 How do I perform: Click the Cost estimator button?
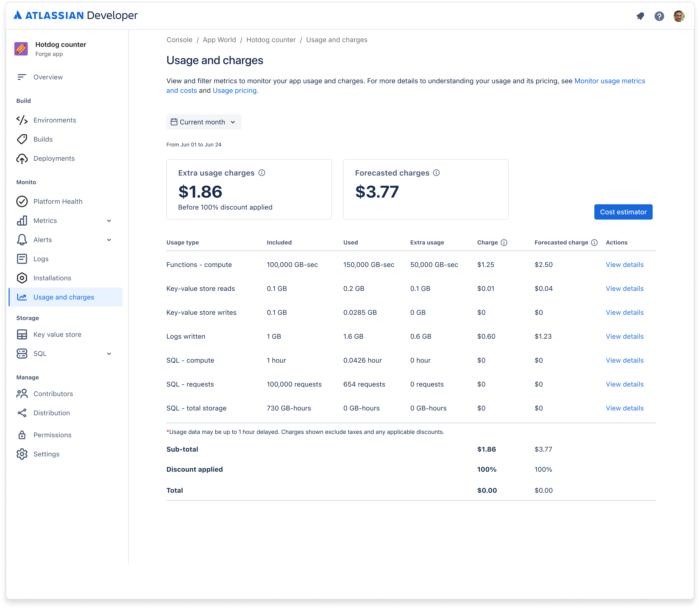pos(623,212)
